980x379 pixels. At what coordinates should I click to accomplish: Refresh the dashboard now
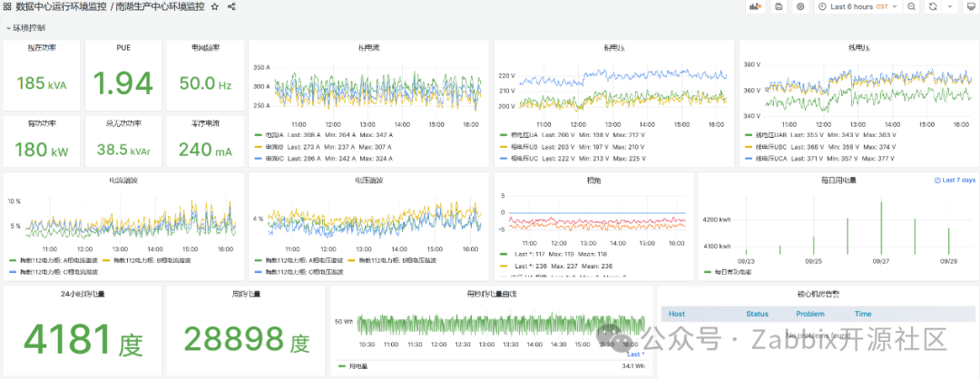(x=933, y=6)
